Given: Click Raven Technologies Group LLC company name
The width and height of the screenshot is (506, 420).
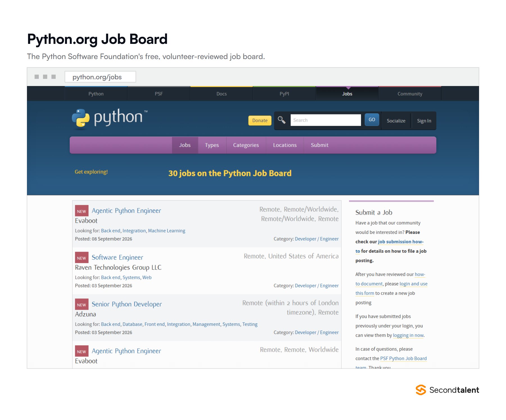Looking at the screenshot, I should 118,267.
